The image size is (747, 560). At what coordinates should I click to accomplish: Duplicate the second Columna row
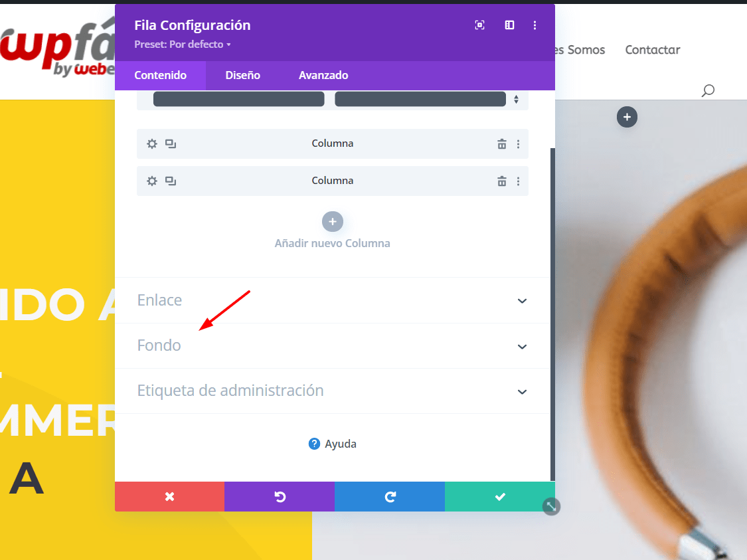(x=171, y=181)
